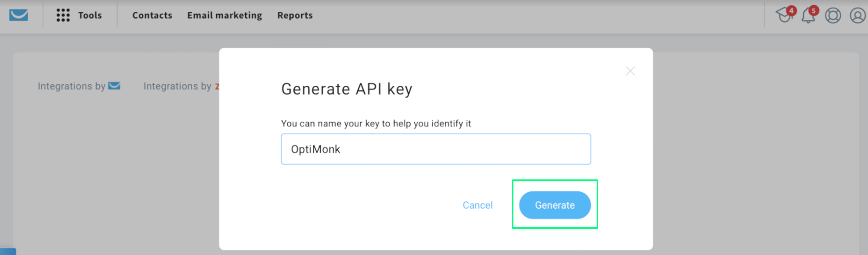
Task: Click the Generate button
Action: point(555,205)
